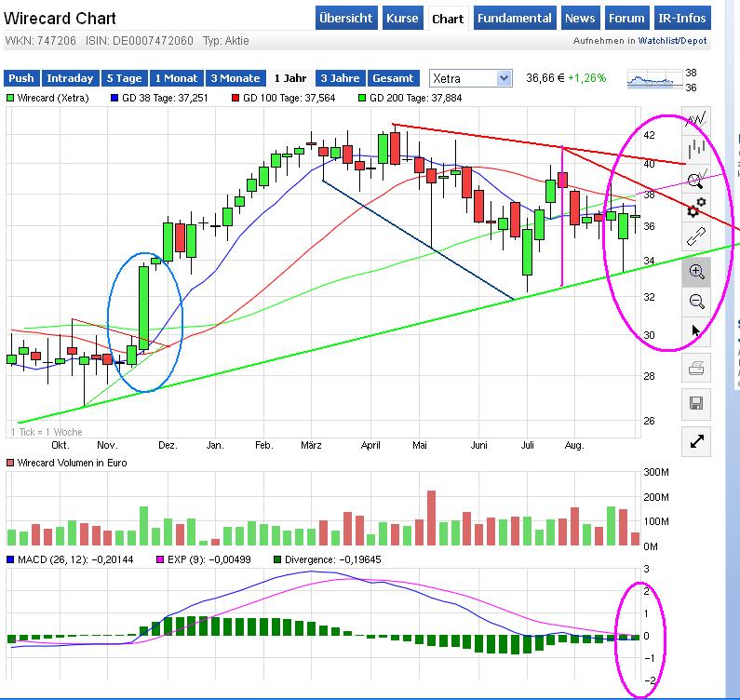740x700 pixels.
Task: Open the News tab
Action: 580,18
